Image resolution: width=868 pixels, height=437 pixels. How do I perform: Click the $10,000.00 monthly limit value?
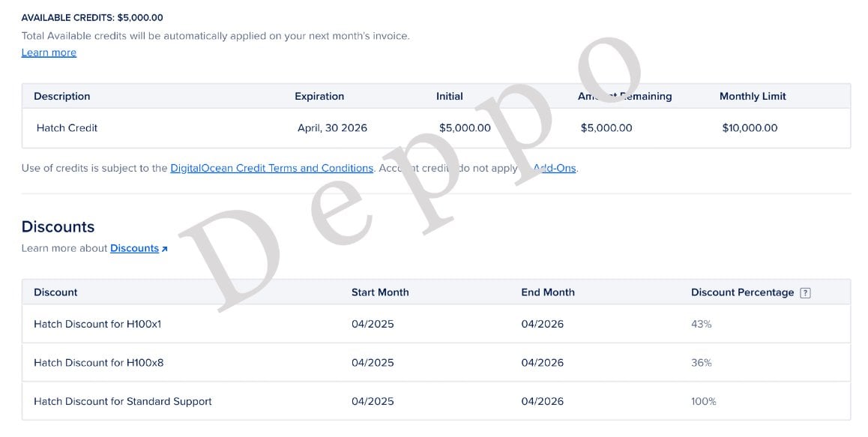point(750,128)
